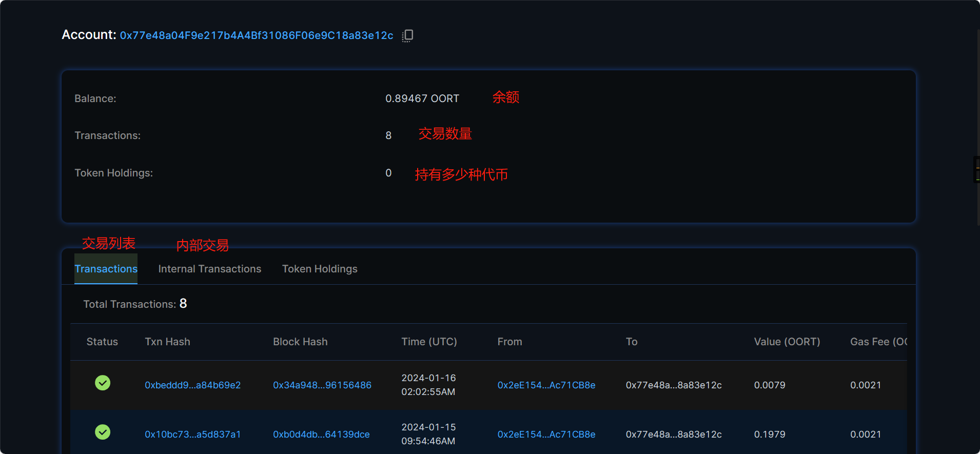Open the Token Holdings tab
This screenshot has height=454, width=980.
[320, 269]
